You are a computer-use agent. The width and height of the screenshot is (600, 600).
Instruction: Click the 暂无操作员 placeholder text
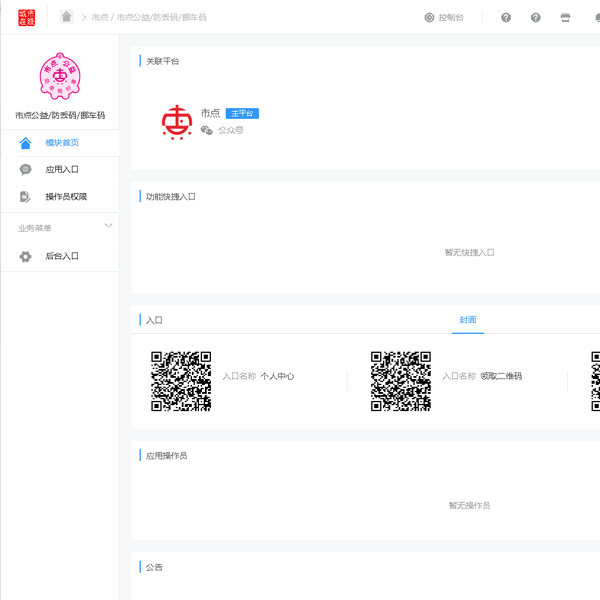pyautogui.click(x=470, y=505)
